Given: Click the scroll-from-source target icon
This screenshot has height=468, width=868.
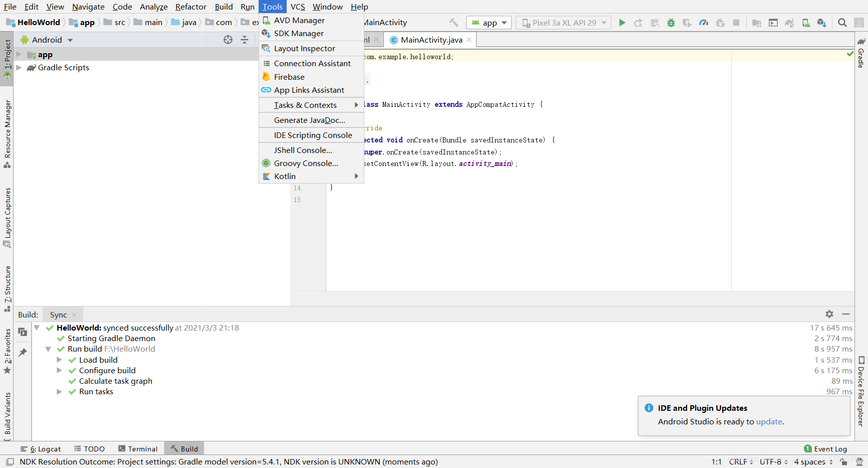Looking at the screenshot, I should (228, 40).
